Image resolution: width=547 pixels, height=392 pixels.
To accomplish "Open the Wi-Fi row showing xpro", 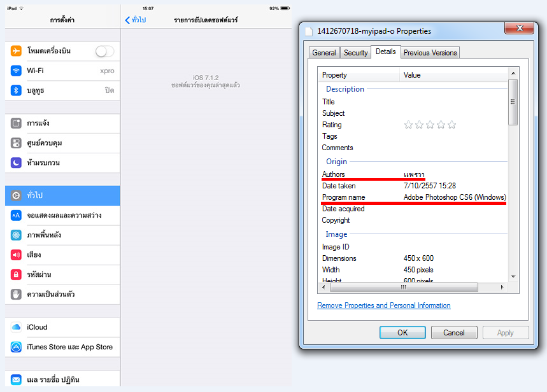I will point(62,71).
